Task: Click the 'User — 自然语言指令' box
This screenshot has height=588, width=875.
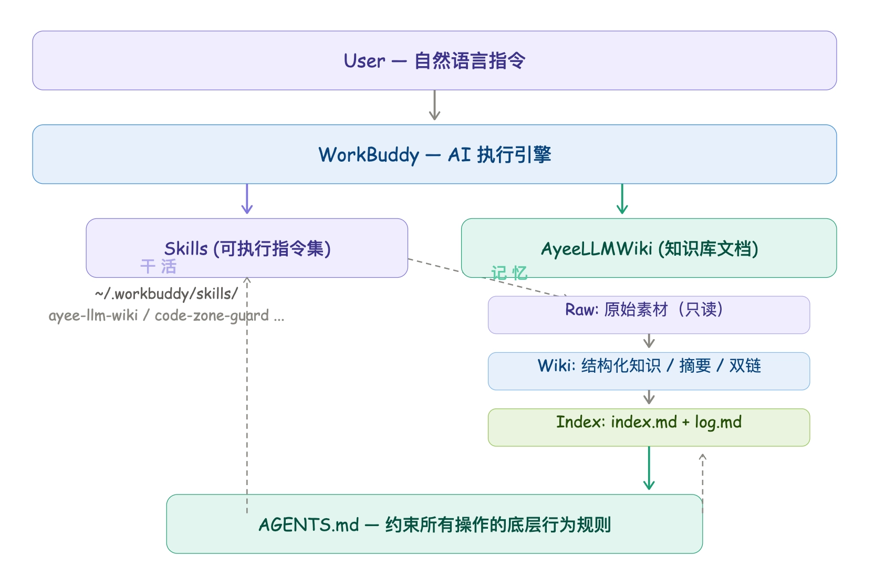Action: (x=434, y=60)
